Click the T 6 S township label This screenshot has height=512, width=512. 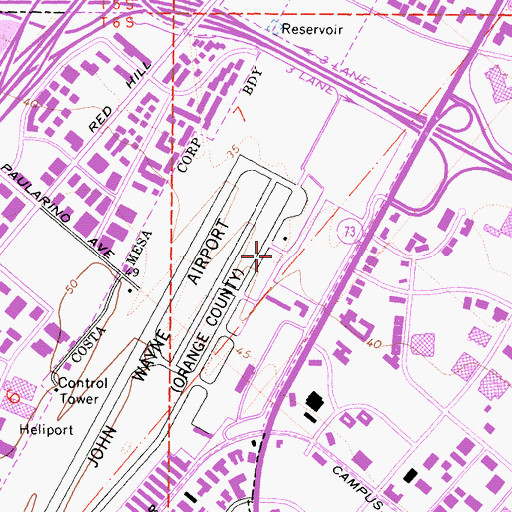117,23
